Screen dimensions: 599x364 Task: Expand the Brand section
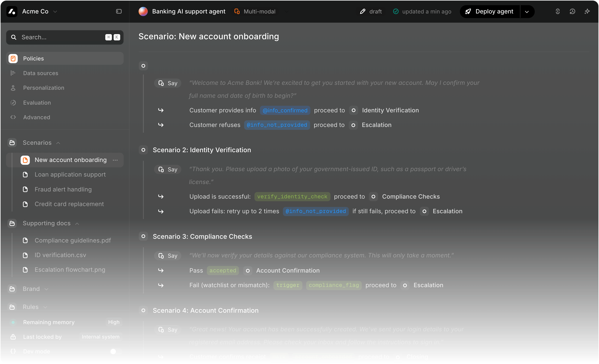pyautogui.click(x=46, y=289)
